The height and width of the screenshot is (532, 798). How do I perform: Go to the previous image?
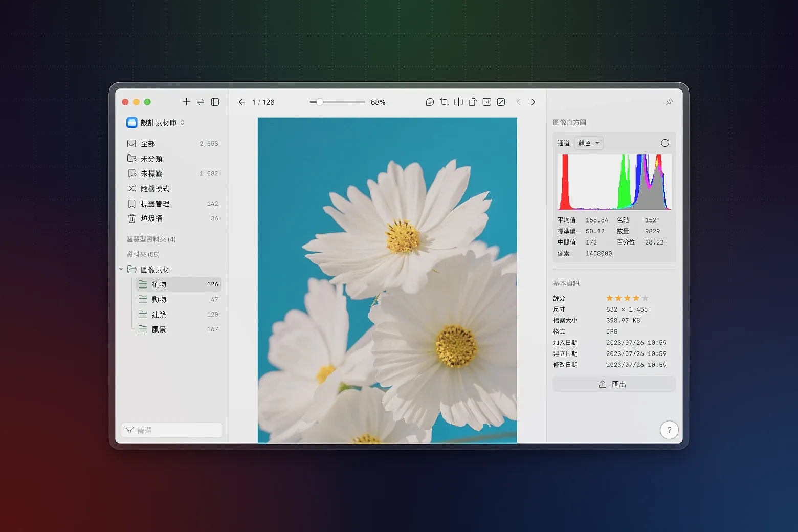[x=519, y=102]
